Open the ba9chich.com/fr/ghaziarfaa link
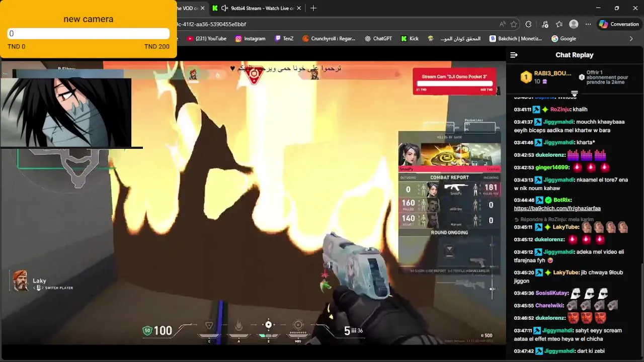Viewport: 644px width, 362px height. pos(557,208)
